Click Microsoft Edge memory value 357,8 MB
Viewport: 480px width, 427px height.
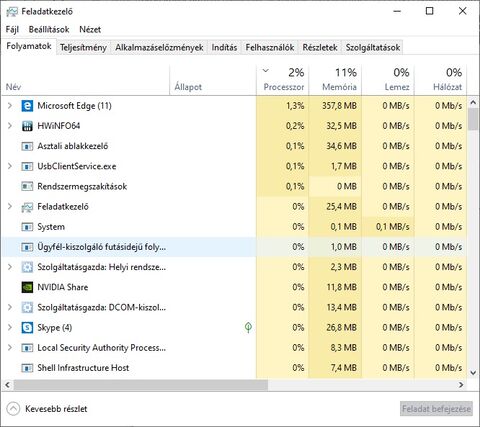[339, 106]
